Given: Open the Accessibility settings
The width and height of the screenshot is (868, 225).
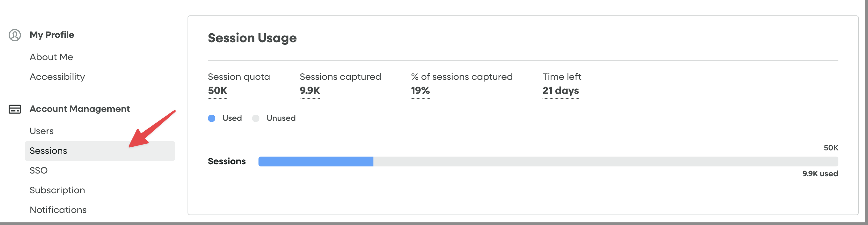Looking at the screenshot, I should [x=57, y=76].
